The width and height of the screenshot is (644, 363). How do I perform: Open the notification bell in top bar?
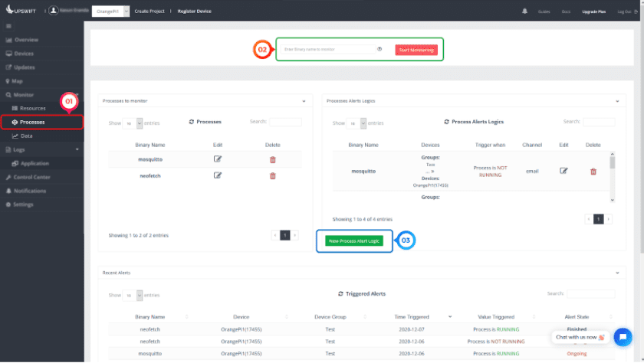524,11
